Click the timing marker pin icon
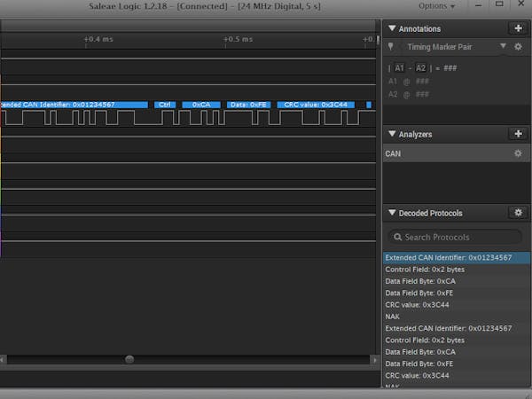The image size is (532, 399). click(x=391, y=46)
